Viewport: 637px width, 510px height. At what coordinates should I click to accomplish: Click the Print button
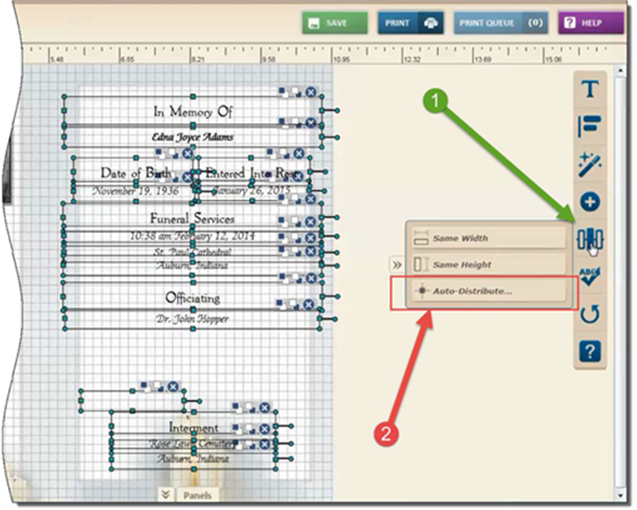(410, 23)
